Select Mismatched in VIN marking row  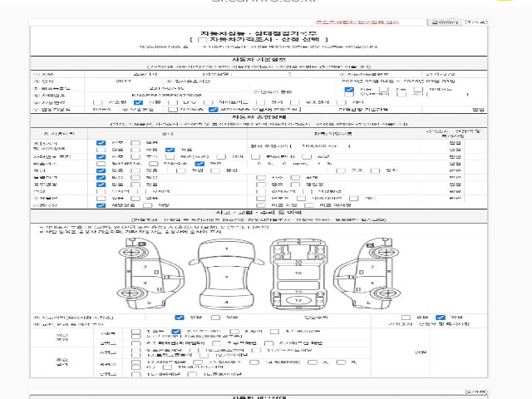tap(221, 157)
